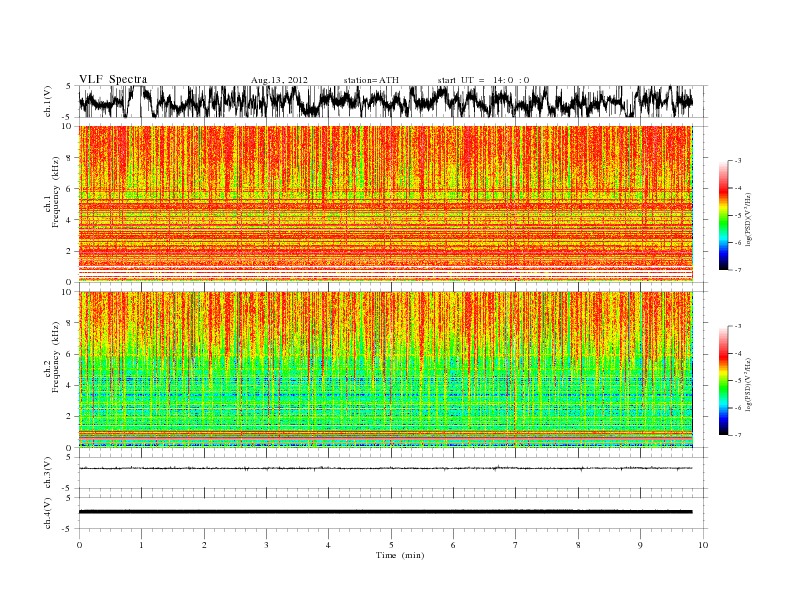Click the "VLF Spectra" plot title

click(113, 79)
